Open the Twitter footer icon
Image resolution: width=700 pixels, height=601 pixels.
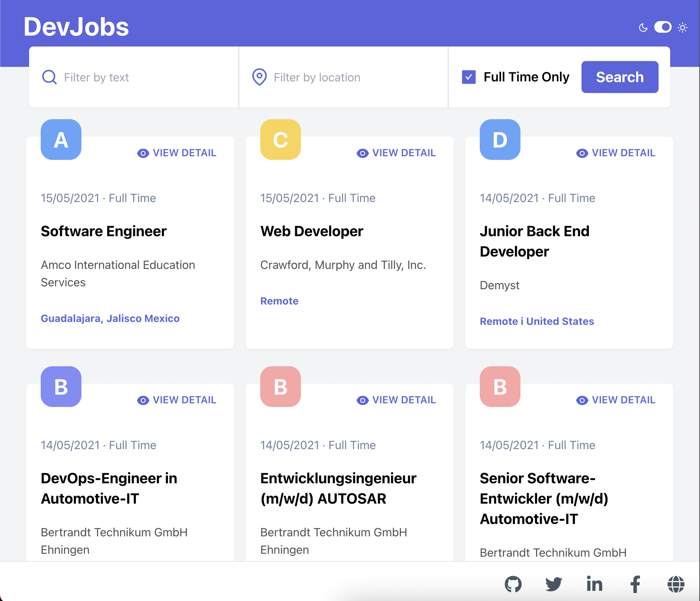[x=554, y=584]
